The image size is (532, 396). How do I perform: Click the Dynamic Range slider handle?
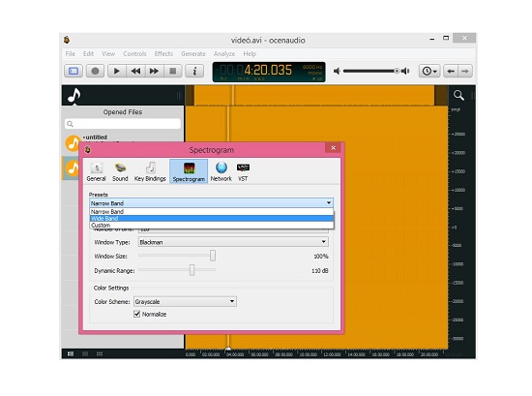[x=192, y=270]
